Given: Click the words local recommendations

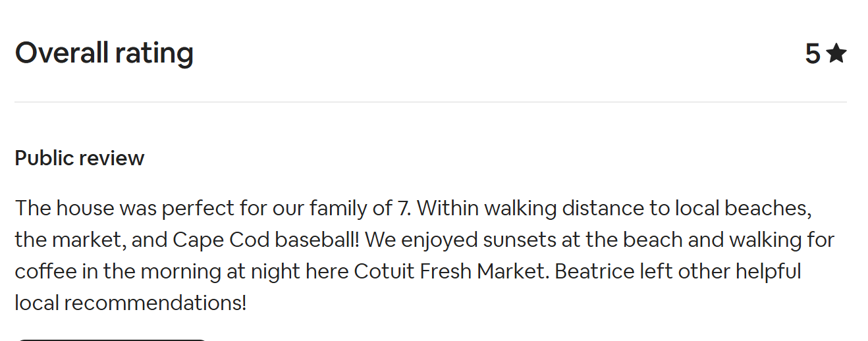Looking at the screenshot, I should click(x=130, y=303).
